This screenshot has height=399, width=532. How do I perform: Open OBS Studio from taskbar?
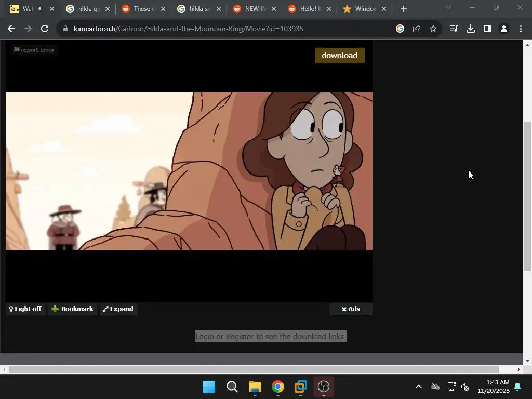pyautogui.click(x=324, y=387)
